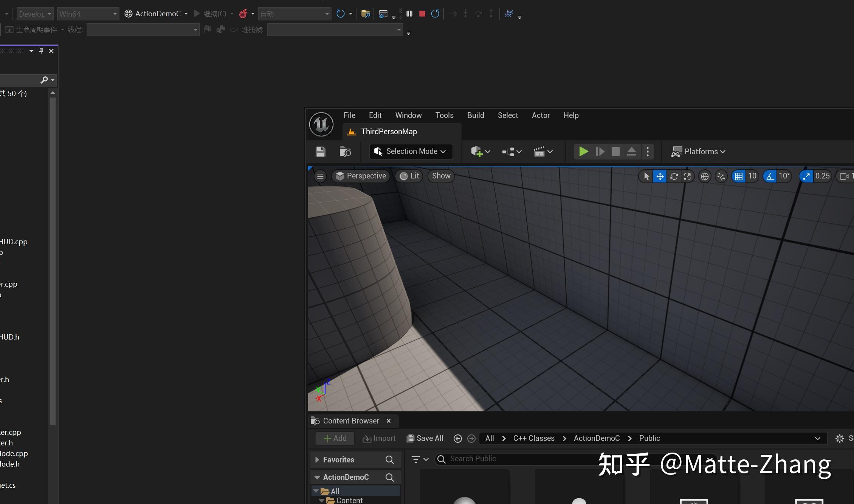The height and width of the screenshot is (504, 854).
Task: Collapse the ActionDemoC tree in Content Browser
Action: pos(317,477)
